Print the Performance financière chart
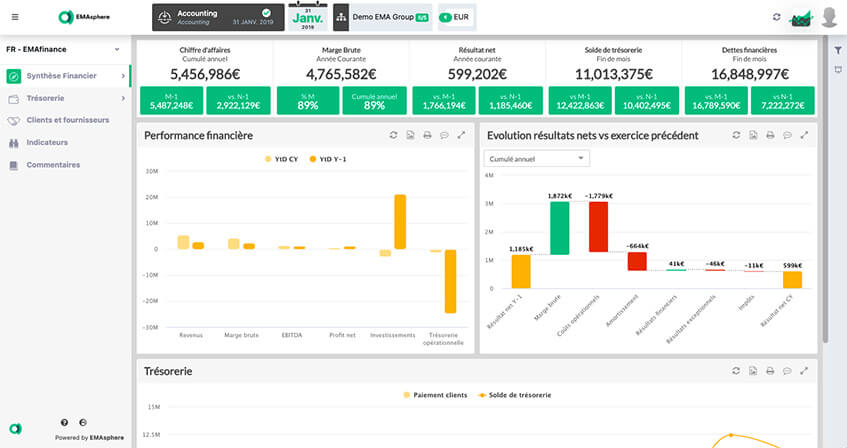 pyautogui.click(x=427, y=135)
